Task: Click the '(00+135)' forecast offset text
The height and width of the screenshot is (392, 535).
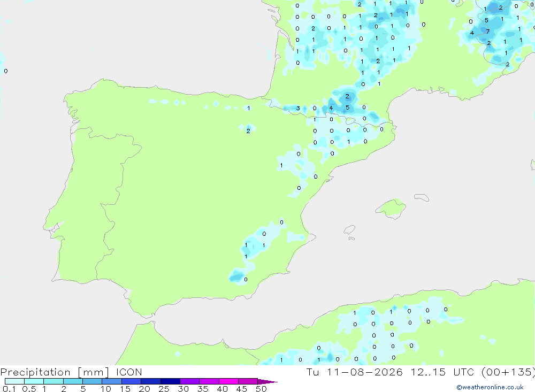Action: pos(508,372)
